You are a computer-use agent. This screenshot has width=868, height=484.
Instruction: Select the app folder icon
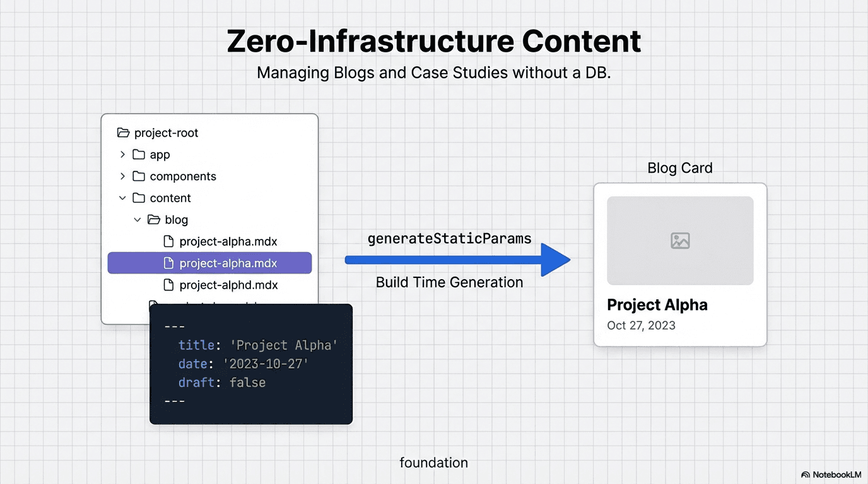(138, 154)
